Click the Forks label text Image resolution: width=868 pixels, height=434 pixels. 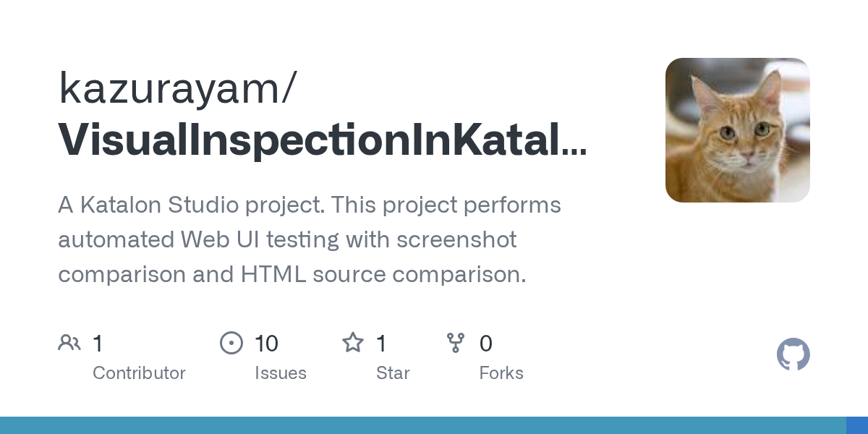(x=501, y=373)
